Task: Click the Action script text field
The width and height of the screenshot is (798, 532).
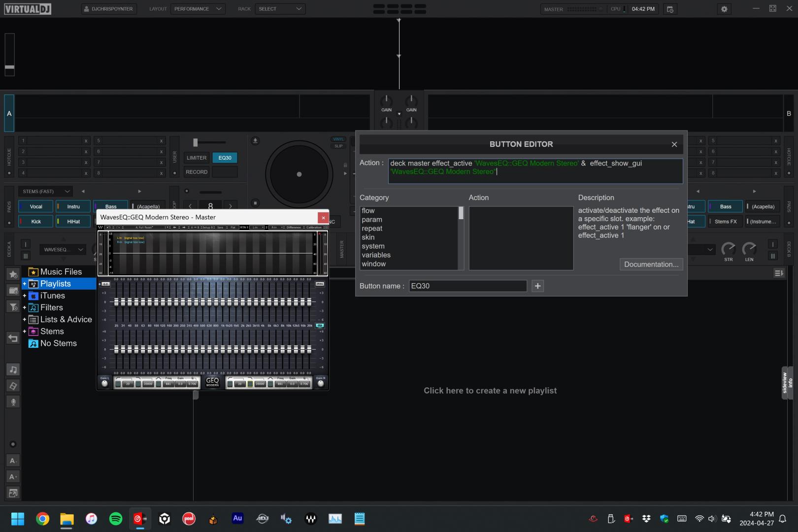Action: (x=535, y=171)
